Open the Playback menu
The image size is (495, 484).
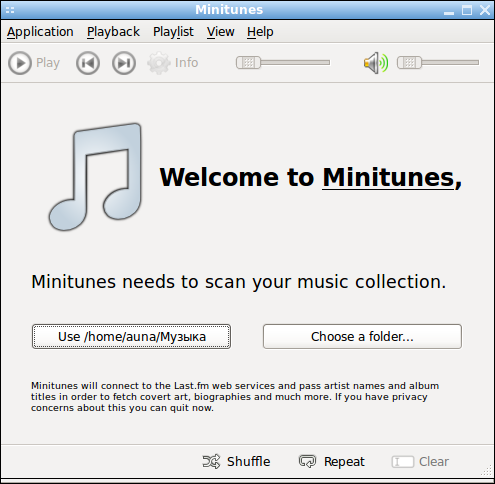click(x=113, y=32)
